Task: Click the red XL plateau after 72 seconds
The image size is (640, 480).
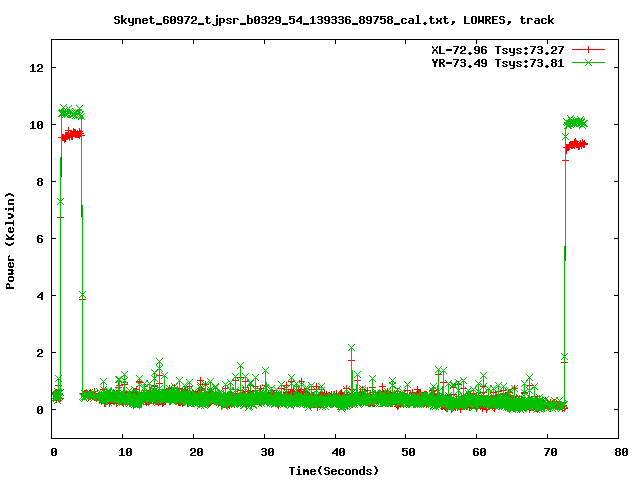Action: click(x=576, y=145)
